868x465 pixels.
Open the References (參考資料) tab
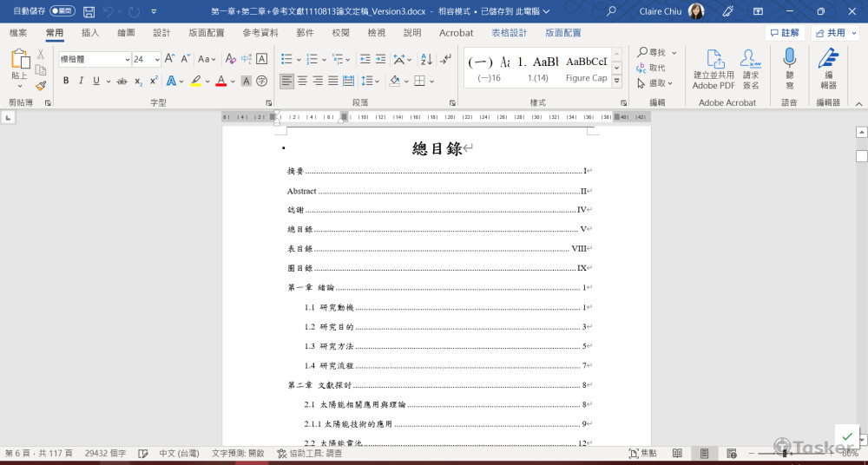click(260, 33)
